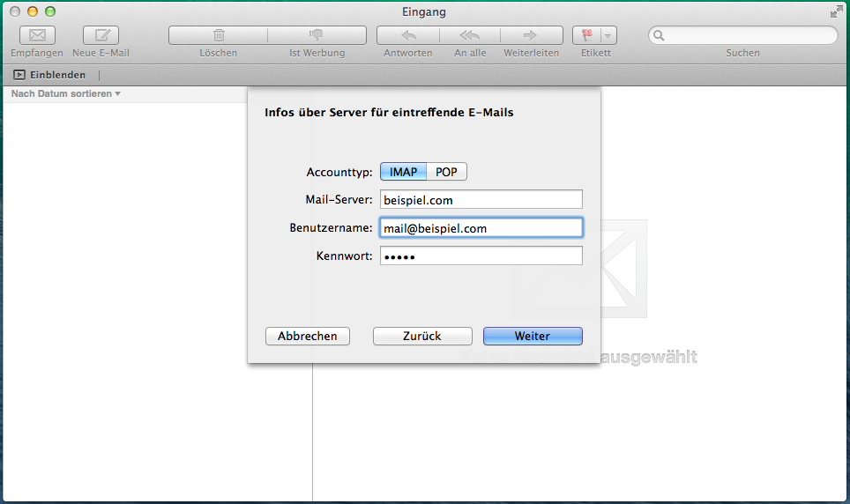The width and height of the screenshot is (850, 504).
Task: Click the An alle reply-all icon
Action: pos(470,35)
